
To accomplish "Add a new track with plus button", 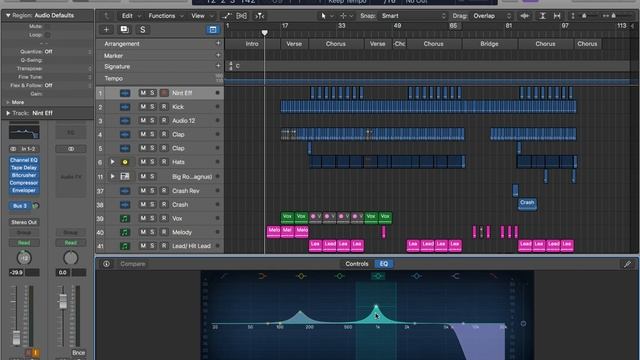I will click(x=106, y=29).
